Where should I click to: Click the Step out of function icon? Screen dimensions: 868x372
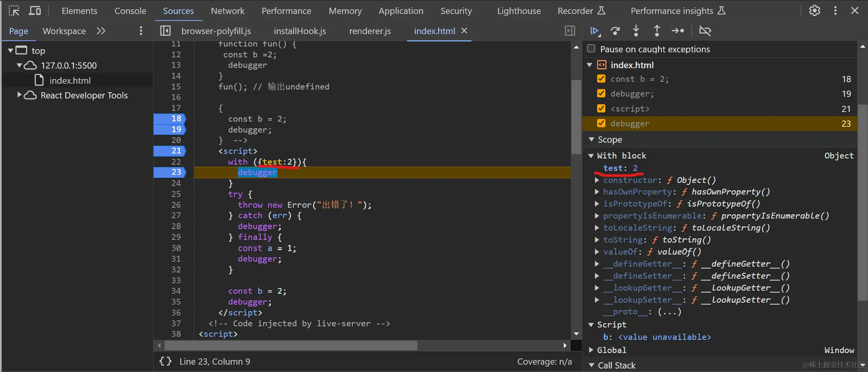click(x=657, y=31)
